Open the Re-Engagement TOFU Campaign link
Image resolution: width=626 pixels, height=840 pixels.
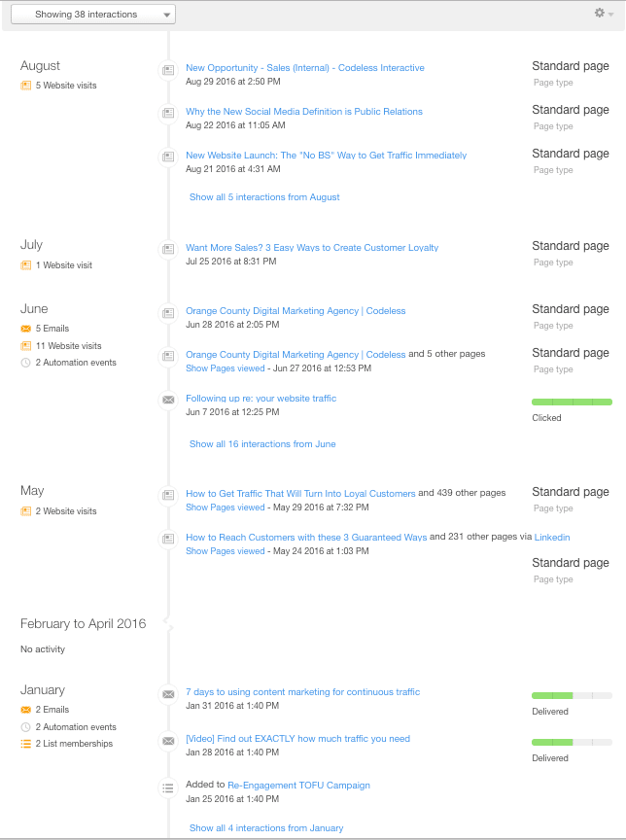coord(298,786)
